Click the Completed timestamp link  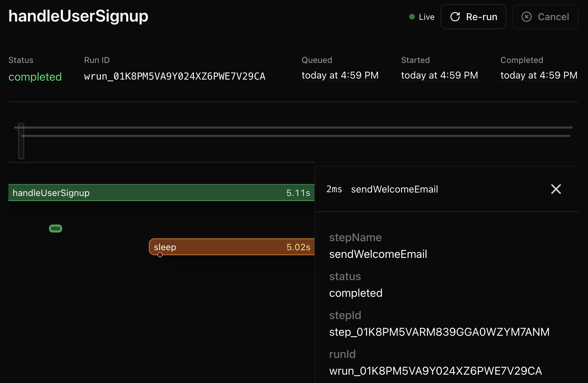pyautogui.click(x=539, y=75)
